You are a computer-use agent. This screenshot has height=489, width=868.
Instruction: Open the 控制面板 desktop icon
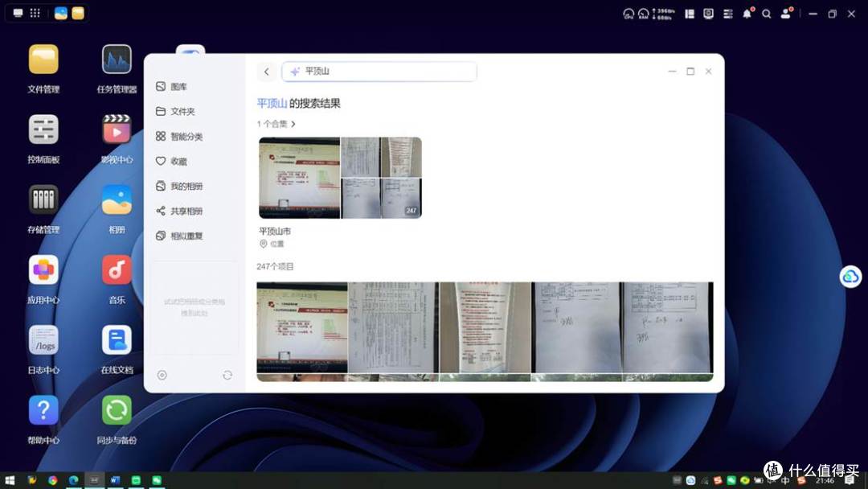43,129
